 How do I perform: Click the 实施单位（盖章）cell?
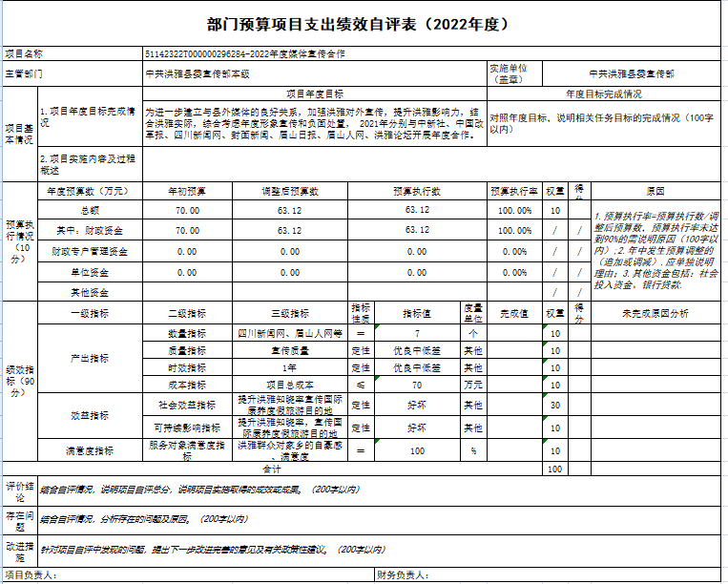tap(514, 73)
